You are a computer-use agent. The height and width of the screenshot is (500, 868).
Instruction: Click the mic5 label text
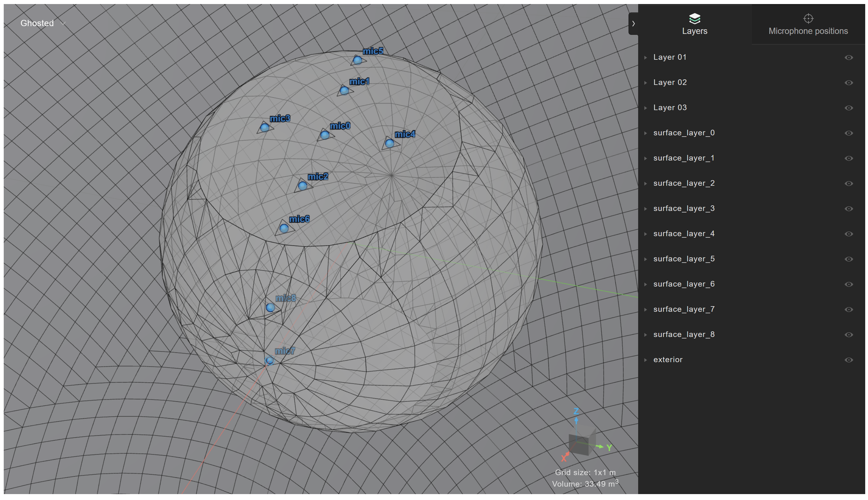click(373, 51)
